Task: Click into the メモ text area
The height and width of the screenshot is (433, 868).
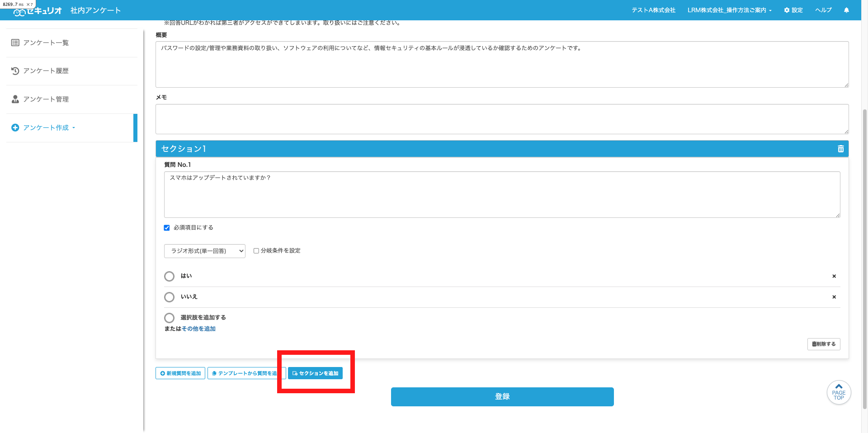Action: pyautogui.click(x=502, y=119)
